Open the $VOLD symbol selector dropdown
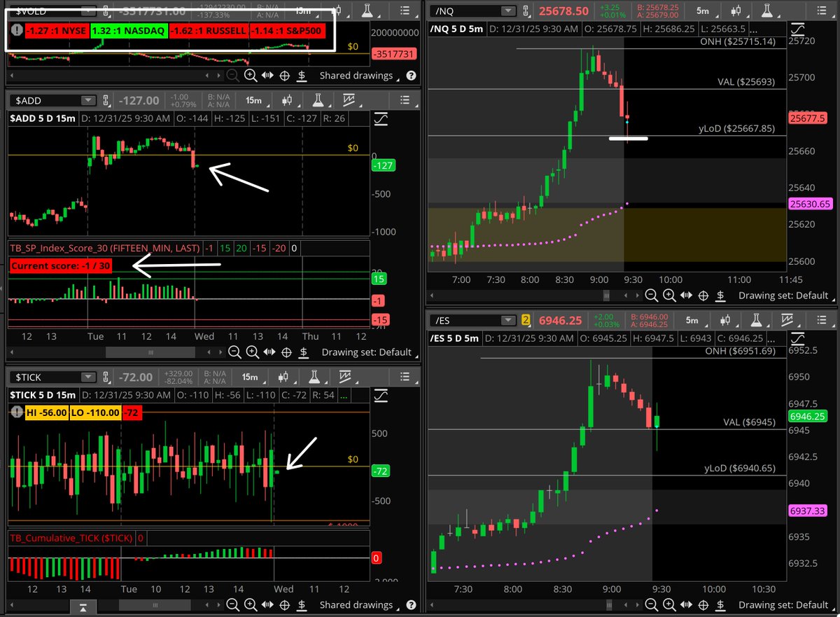840x617 pixels. (87, 11)
